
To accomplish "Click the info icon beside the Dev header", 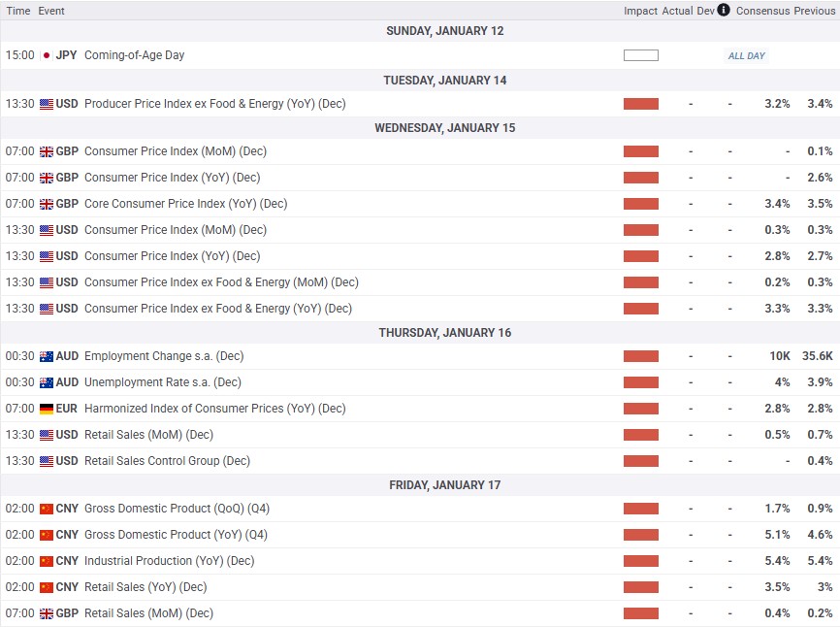I will pos(724,11).
